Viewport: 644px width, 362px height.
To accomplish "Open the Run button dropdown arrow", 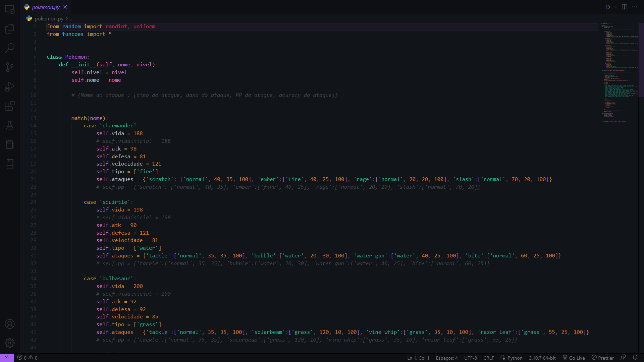I will tap(615, 6).
